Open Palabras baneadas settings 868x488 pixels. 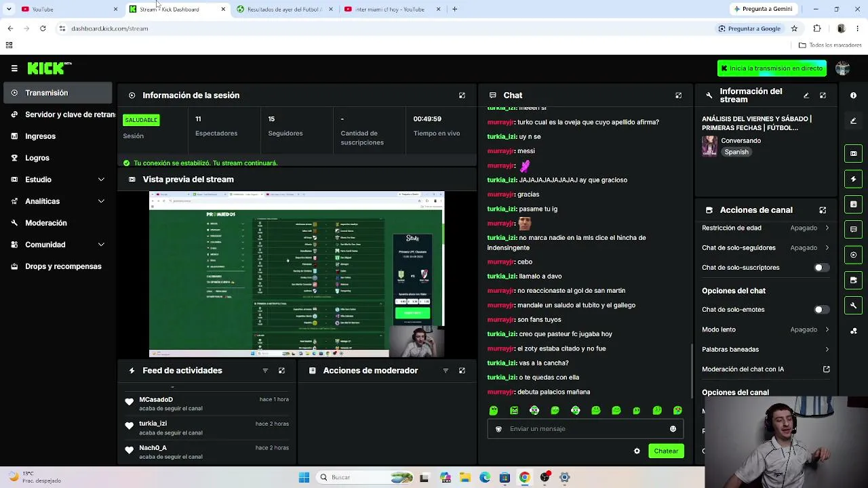766,350
